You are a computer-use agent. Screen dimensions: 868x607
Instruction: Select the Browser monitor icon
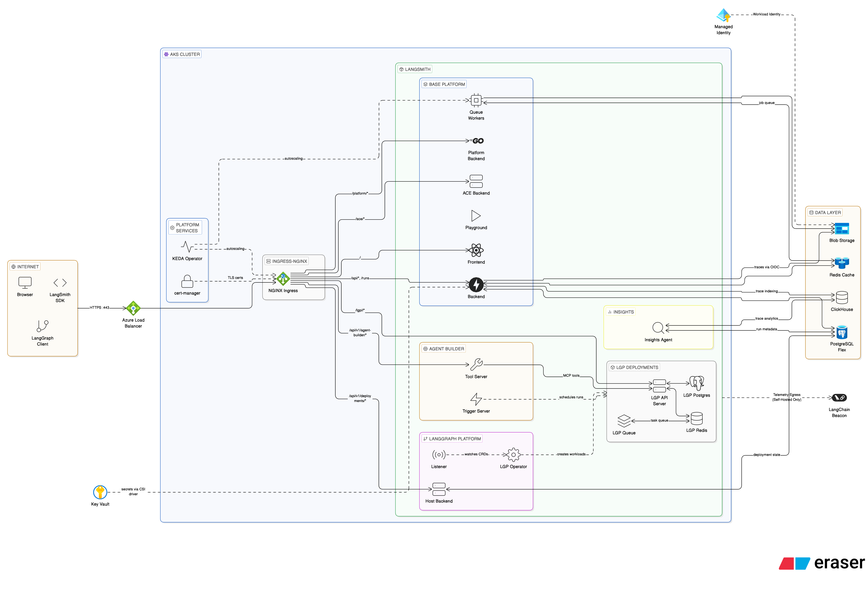point(25,283)
